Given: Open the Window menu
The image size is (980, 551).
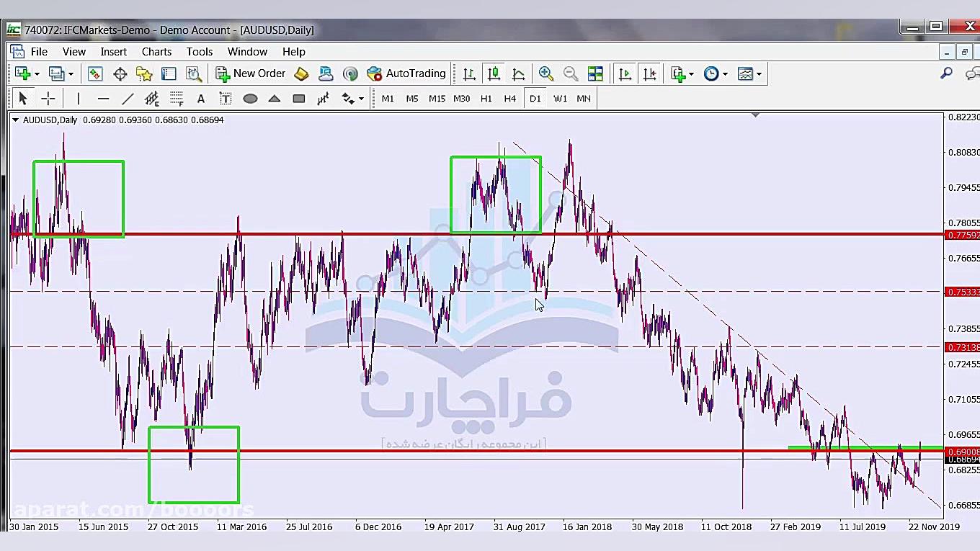Looking at the screenshot, I should point(247,52).
